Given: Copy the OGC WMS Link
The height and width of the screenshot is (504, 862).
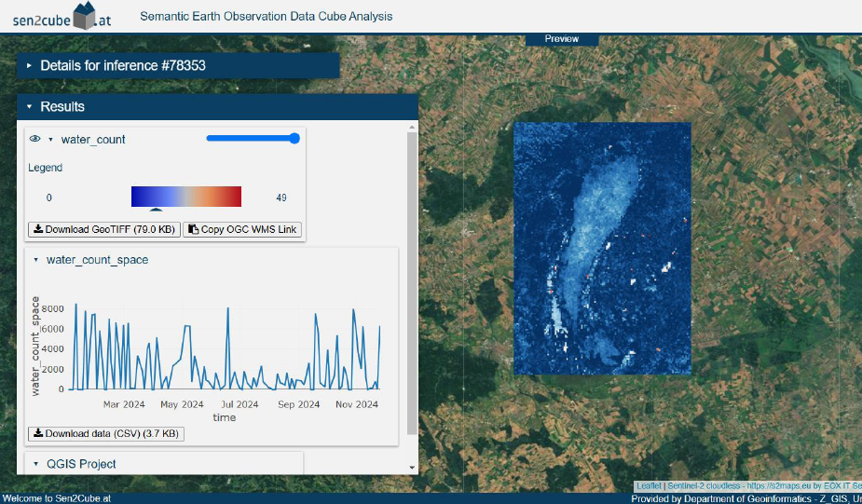Looking at the screenshot, I should 242,229.
